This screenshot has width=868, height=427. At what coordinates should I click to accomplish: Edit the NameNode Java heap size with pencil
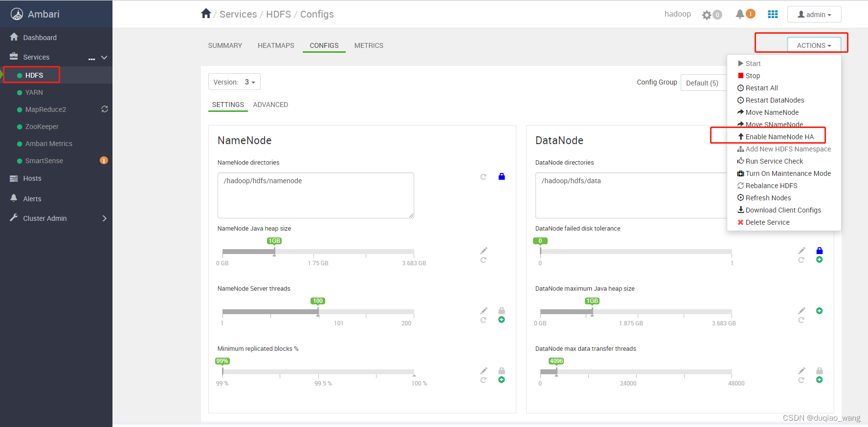[484, 251]
